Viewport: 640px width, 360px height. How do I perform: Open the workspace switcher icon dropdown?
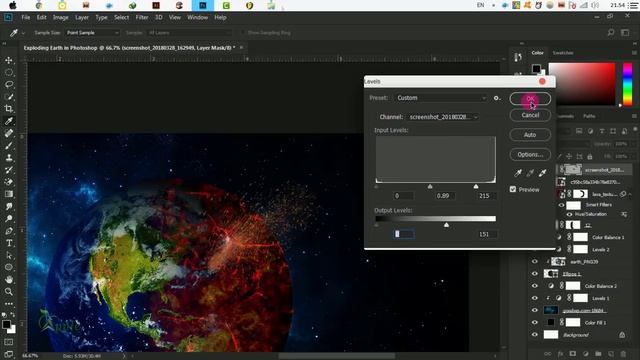pos(625,32)
